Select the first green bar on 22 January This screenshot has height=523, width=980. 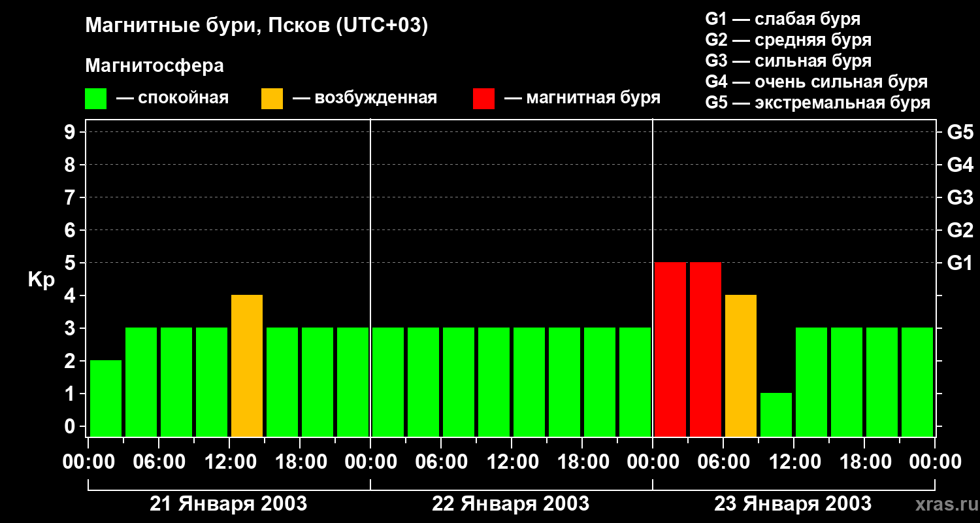coord(388,382)
